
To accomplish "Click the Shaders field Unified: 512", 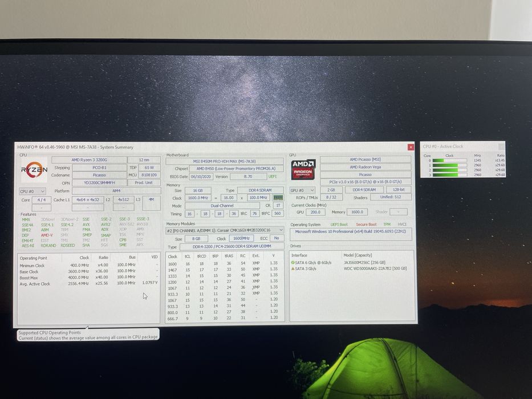I will click(391, 197).
